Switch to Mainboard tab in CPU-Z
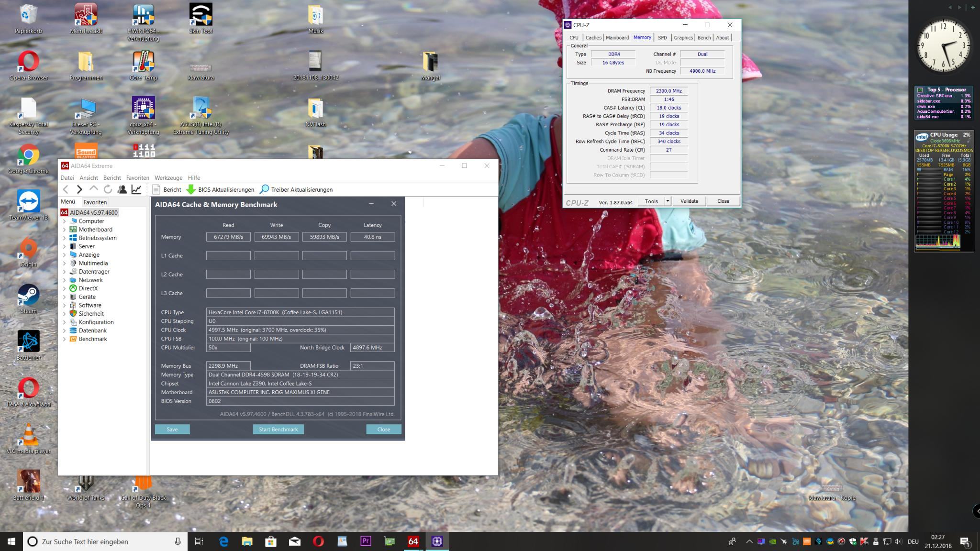Image resolution: width=980 pixels, height=551 pixels. tap(617, 38)
